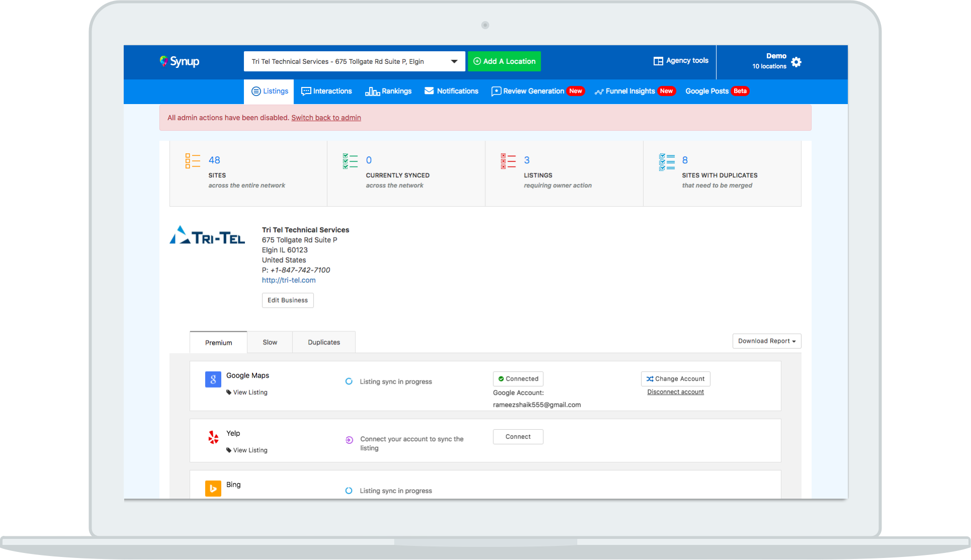
Task: Open the settings gear icon
Action: tap(796, 62)
